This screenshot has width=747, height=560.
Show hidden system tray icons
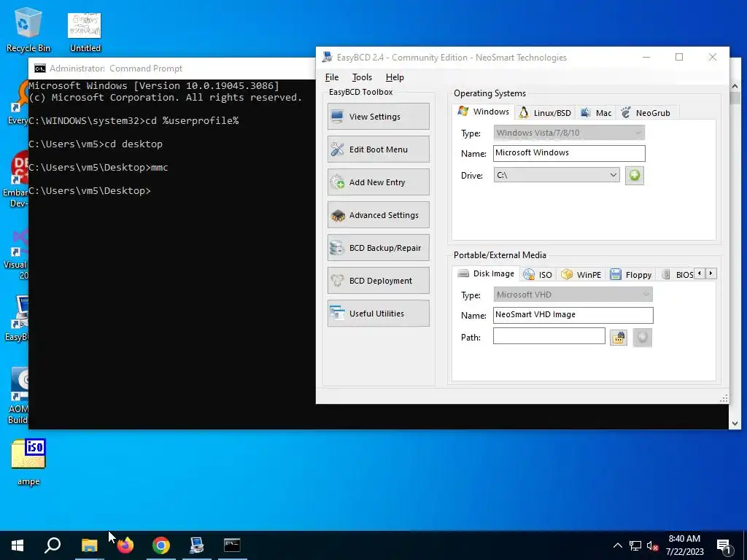[x=617, y=545]
